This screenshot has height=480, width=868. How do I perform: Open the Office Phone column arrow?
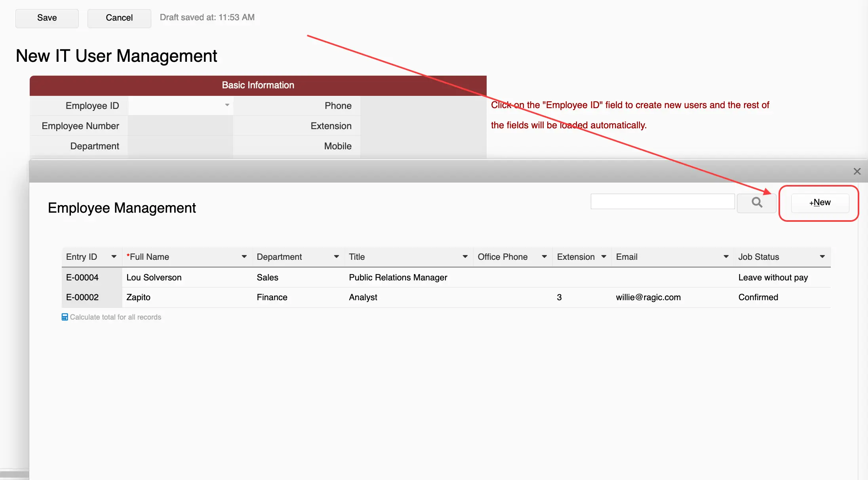[x=544, y=257]
